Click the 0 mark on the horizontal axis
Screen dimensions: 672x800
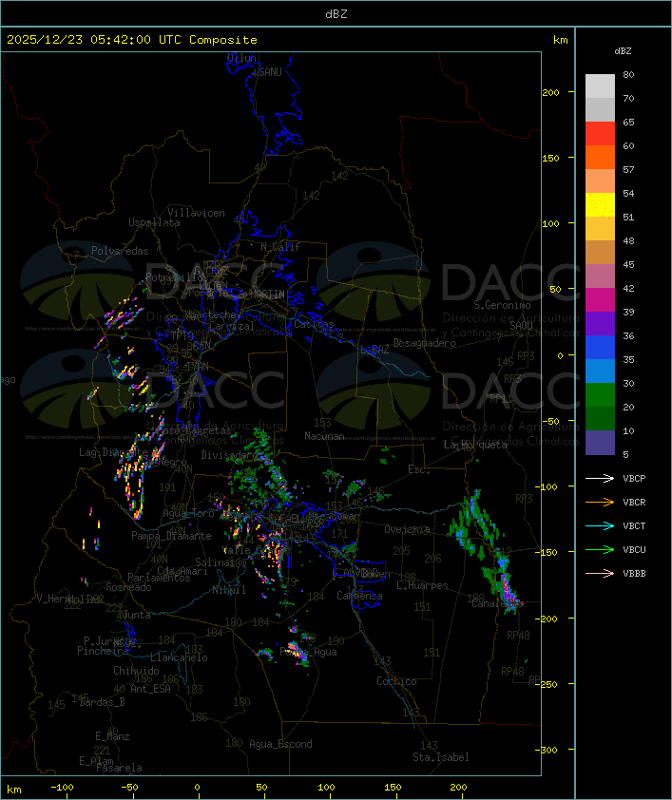pos(198,788)
